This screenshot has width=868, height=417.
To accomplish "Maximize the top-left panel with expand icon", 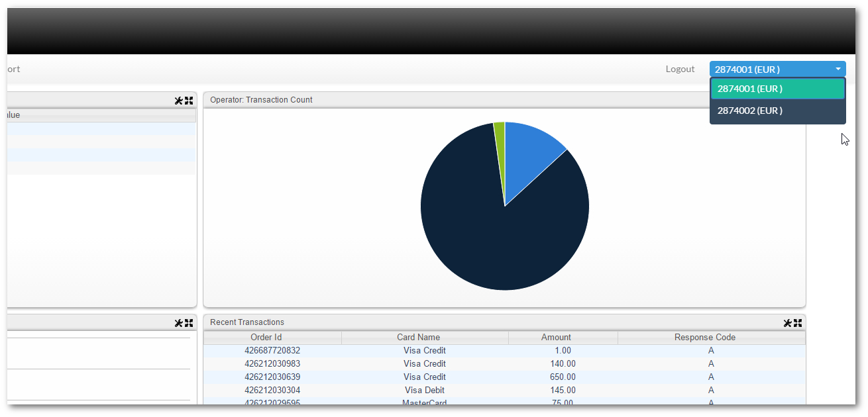I will coord(189,101).
